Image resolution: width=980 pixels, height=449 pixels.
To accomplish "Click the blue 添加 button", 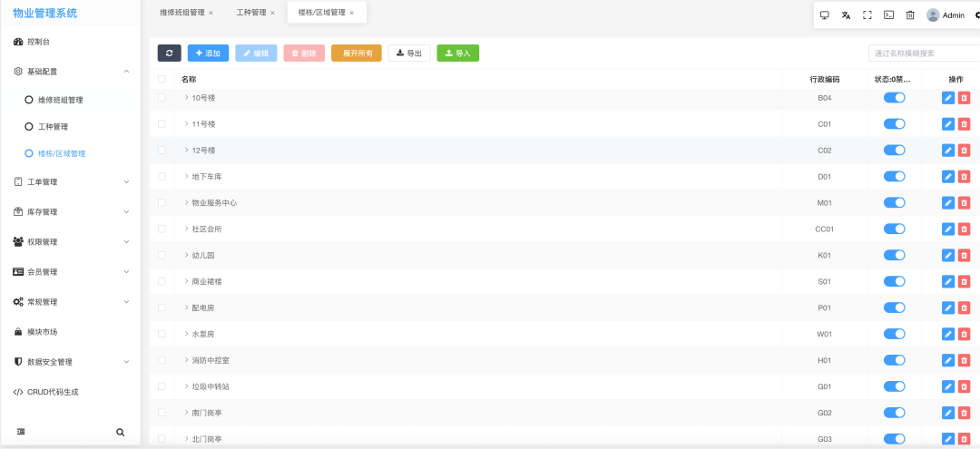I will (x=208, y=54).
